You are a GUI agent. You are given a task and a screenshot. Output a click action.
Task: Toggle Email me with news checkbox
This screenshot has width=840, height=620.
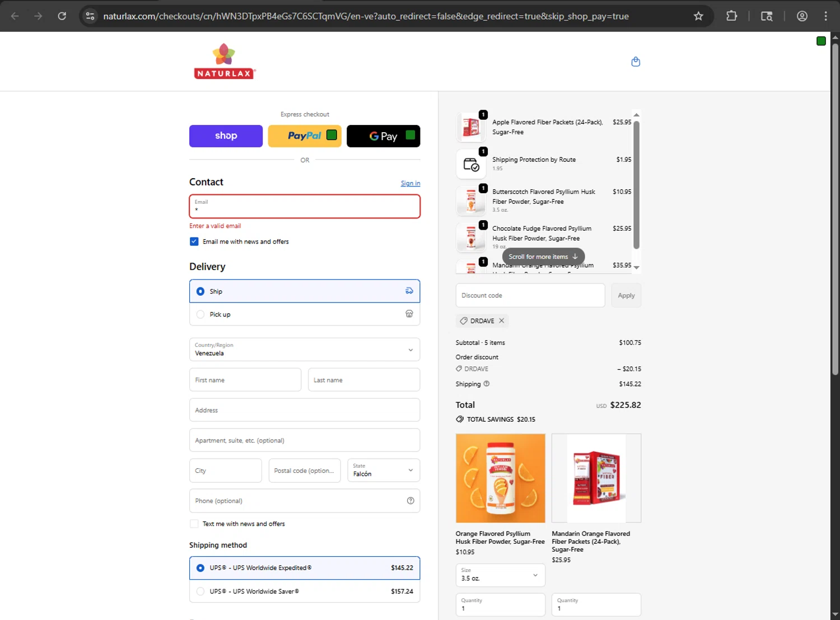click(194, 241)
